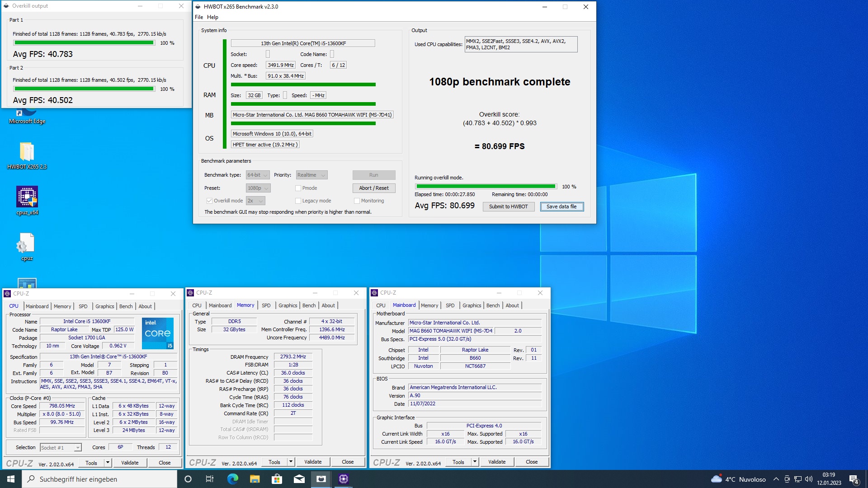Open the Socket #1 selection dropdown
Screen dimensions: 868x488
pyautogui.click(x=61, y=447)
